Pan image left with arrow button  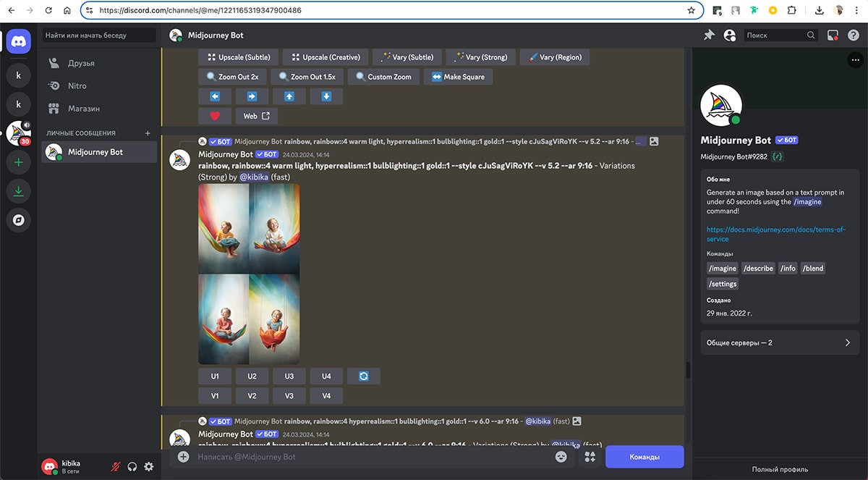[215, 96]
